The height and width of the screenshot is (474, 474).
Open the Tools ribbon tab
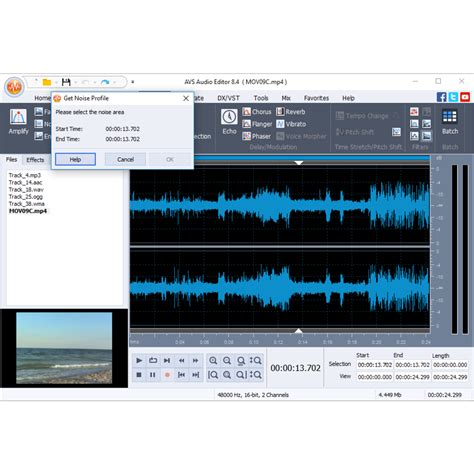point(261,98)
